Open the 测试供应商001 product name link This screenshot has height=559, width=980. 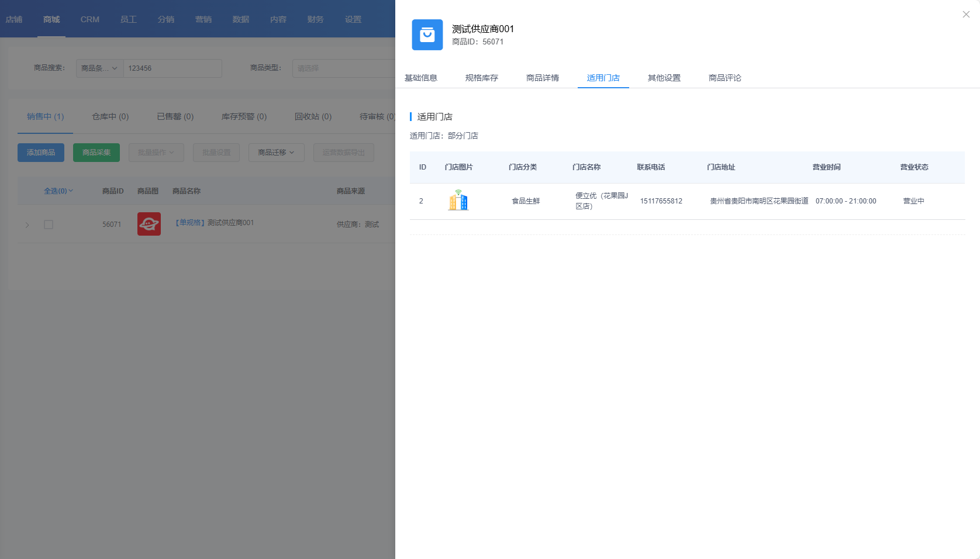[230, 223]
